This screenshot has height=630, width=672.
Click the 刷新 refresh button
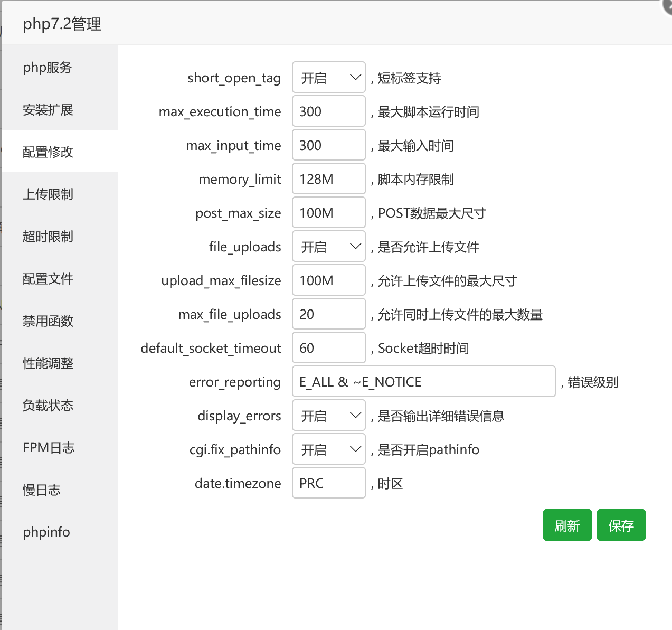[567, 524]
